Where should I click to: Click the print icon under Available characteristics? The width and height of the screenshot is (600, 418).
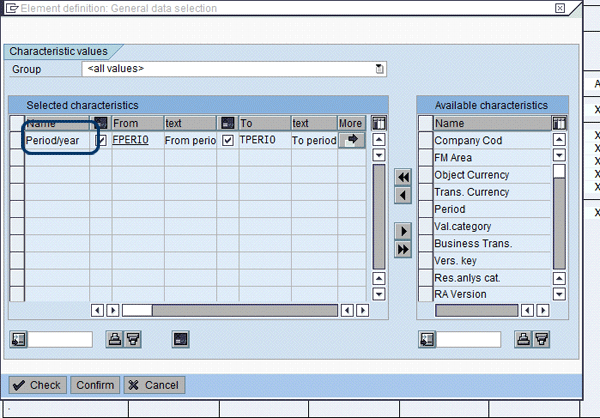tap(523, 340)
